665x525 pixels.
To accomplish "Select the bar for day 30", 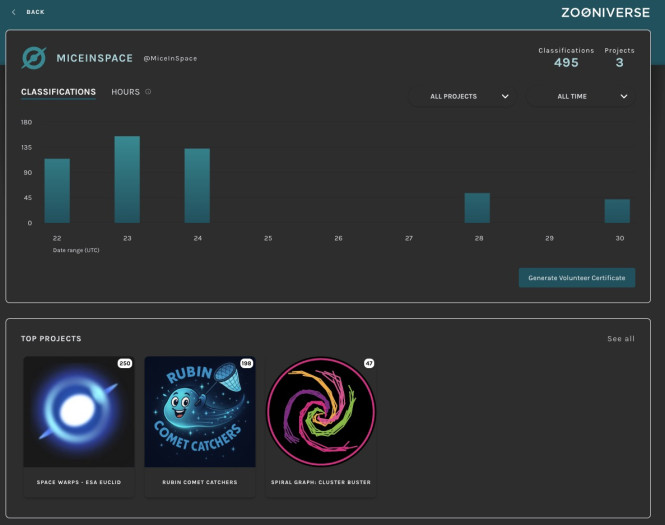I will (x=617, y=211).
